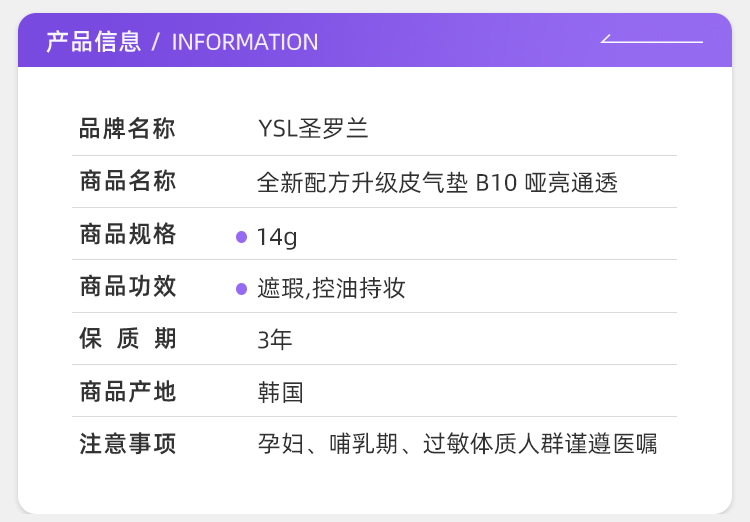
Task: Select the 韩国 origin value
Action: point(280,393)
